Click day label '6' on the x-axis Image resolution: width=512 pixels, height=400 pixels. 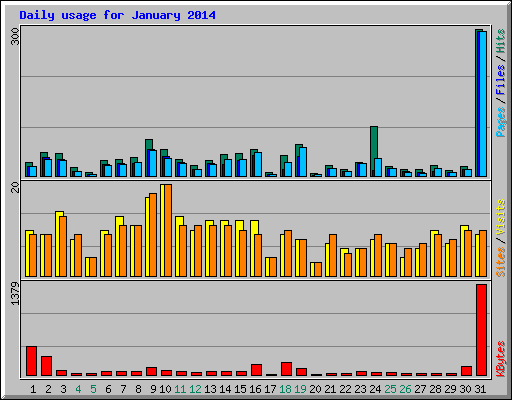(x=108, y=389)
